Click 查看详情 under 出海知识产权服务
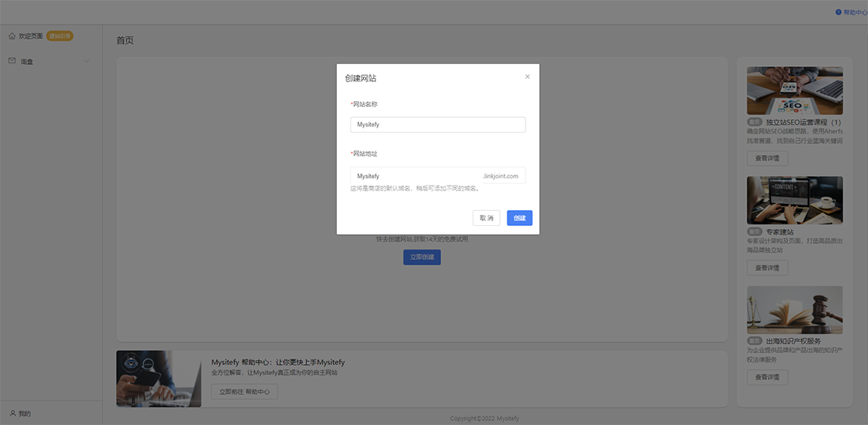This screenshot has width=868, height=425. pyautogui.click(x=767, y=378)
